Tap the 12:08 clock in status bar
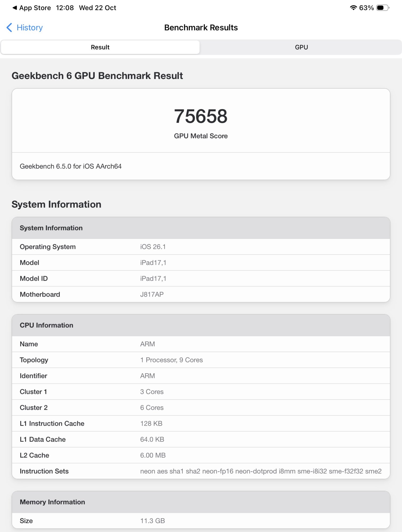This screenshot has height=532, width=402. coord(65,8)
